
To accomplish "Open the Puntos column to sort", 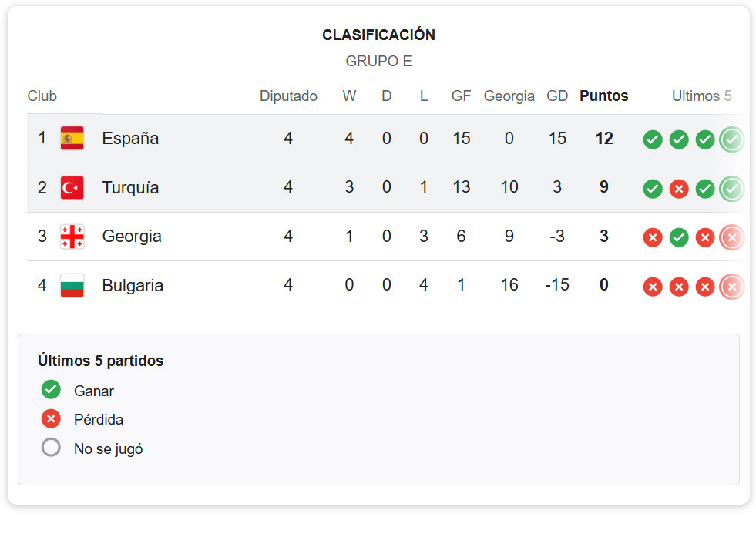I will [603, 96].
